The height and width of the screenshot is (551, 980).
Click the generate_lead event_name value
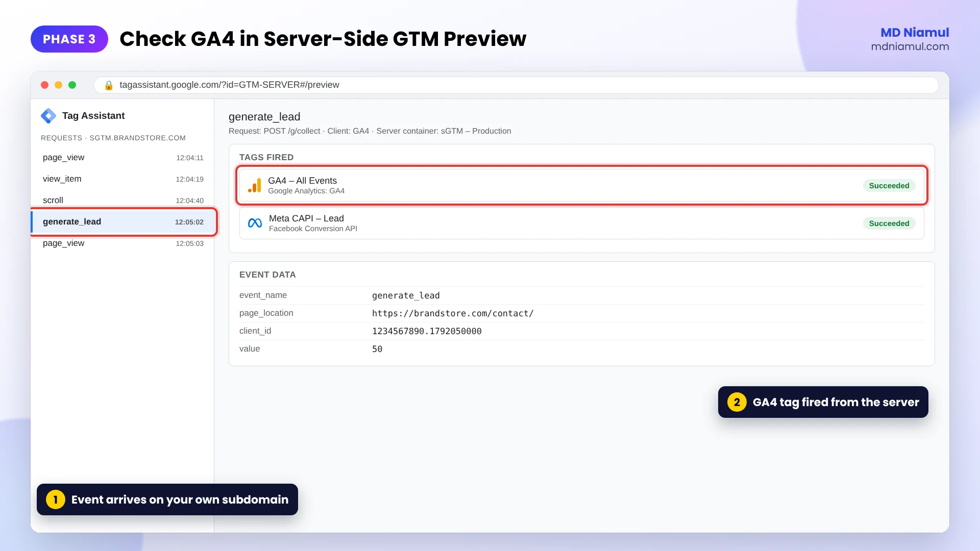406,296
